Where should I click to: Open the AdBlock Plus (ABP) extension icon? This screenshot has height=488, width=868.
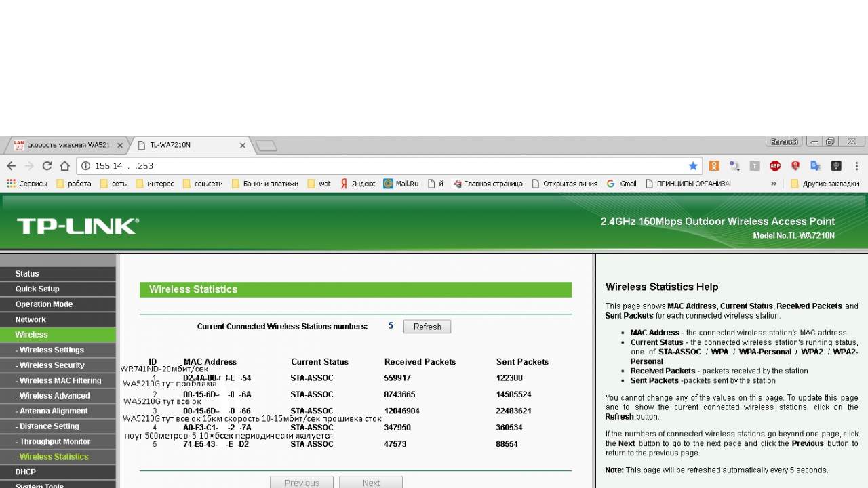tap(775, 166)
